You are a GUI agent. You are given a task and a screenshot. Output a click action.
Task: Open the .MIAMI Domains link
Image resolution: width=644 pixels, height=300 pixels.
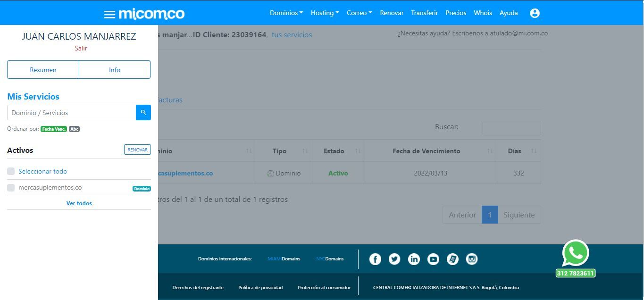(284, 258)
